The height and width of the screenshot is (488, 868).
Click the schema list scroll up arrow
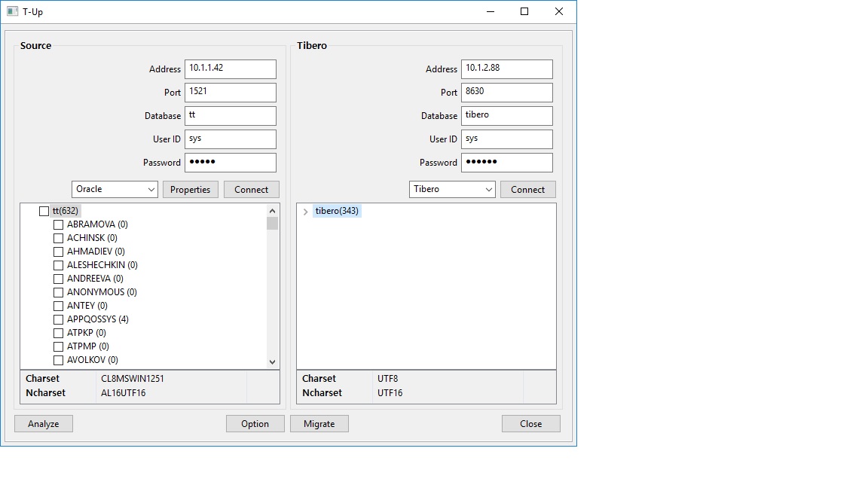click(x=272, y=211)
